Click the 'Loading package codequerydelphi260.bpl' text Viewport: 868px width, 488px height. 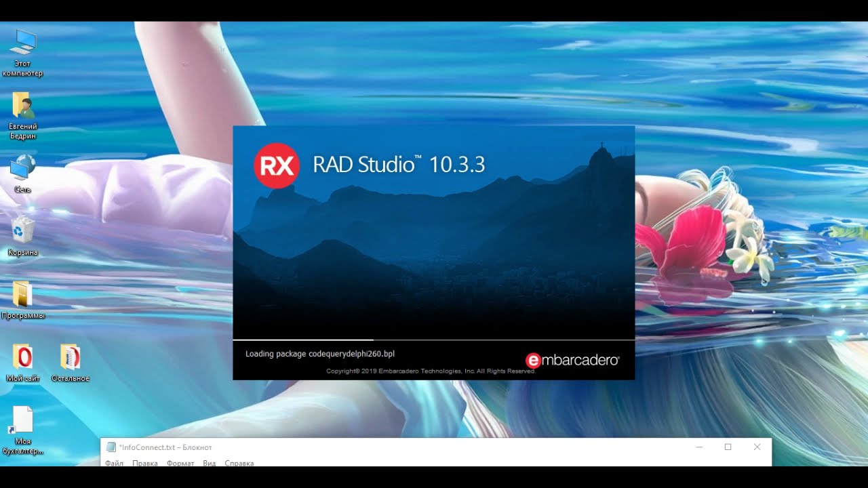320,354
